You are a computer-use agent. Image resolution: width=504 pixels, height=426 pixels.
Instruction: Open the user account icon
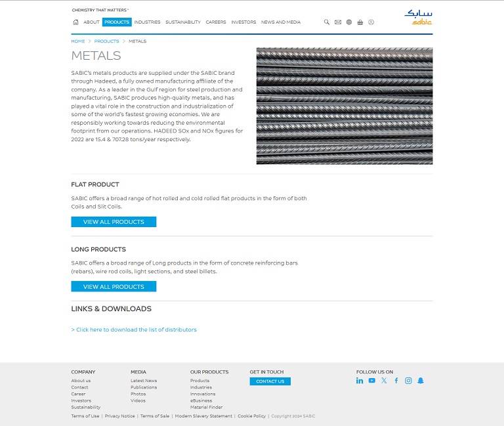[371, 22]
